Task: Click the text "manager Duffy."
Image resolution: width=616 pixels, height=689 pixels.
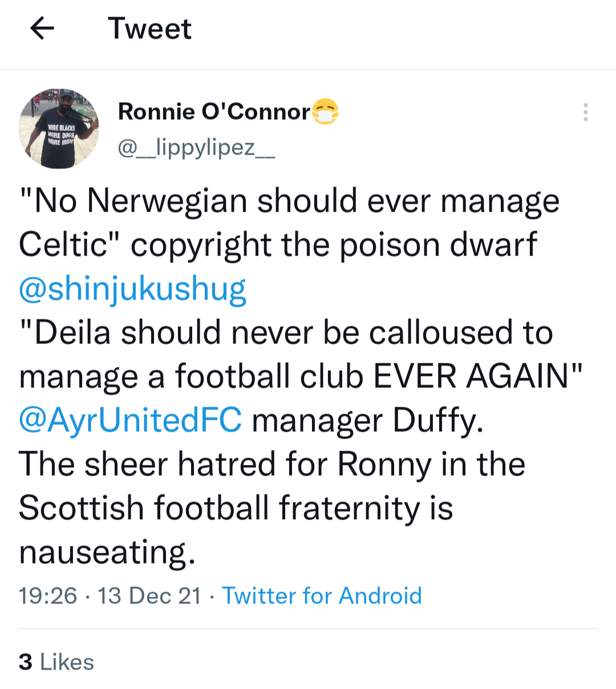Action: (x=368, y=420)
